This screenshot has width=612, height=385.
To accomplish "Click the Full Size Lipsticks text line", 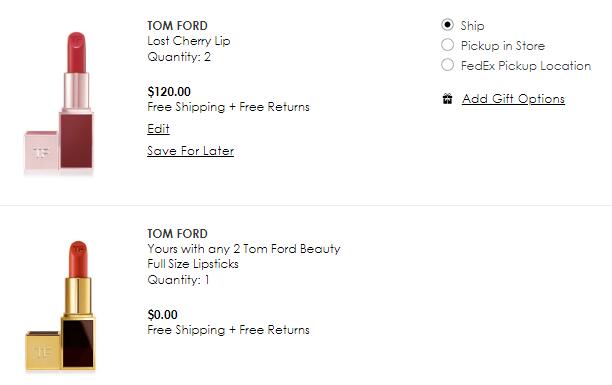I will click(193, 264).
